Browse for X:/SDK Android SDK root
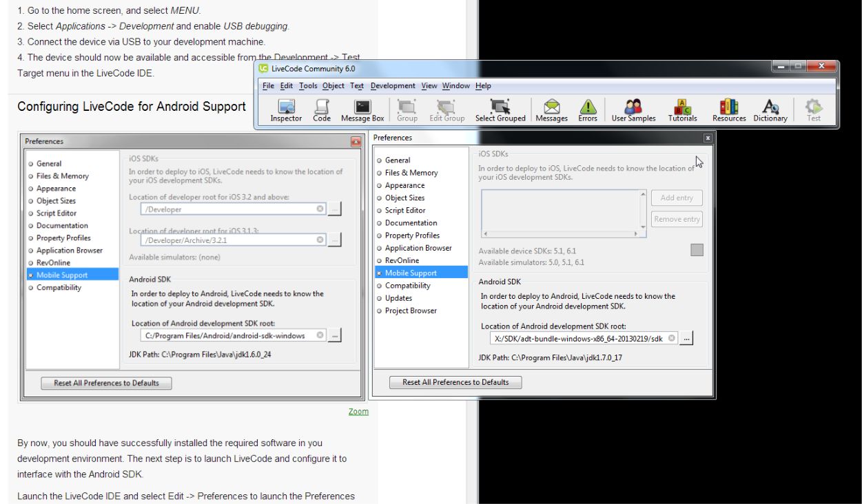The height and width of the screenshot is (504, 862). [686, 338]
